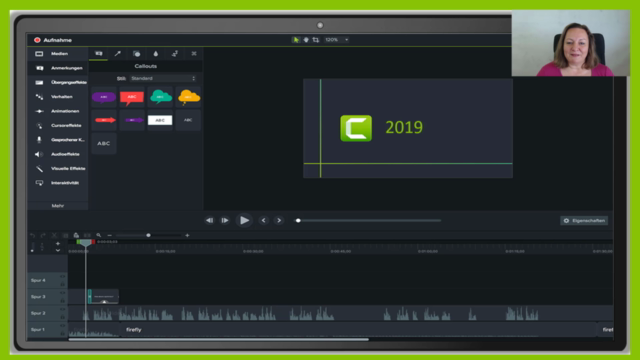Open the Gesprochener Kommentar voice panel
This screenshot has height=360, width=640.
[x=58, y=140]
